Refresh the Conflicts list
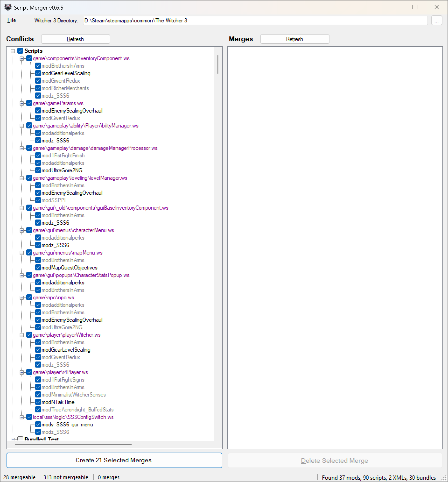 (75, 39)
